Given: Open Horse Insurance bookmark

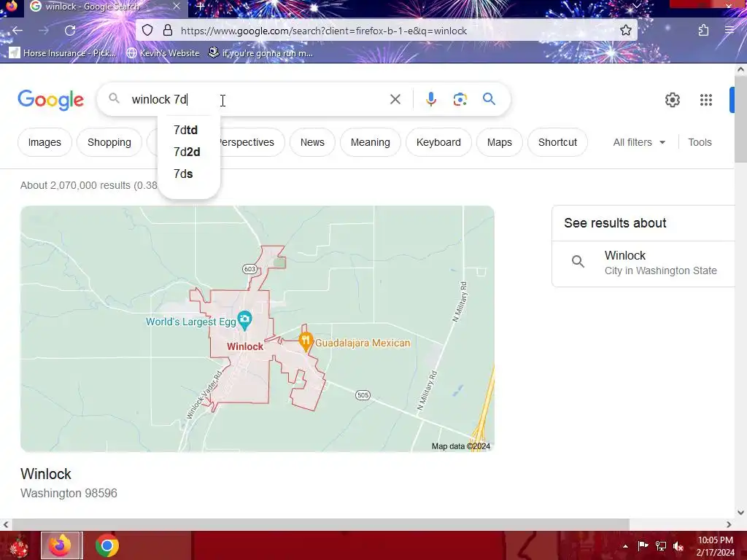Looking at the screenshot, I should click(x=63, y=52).
